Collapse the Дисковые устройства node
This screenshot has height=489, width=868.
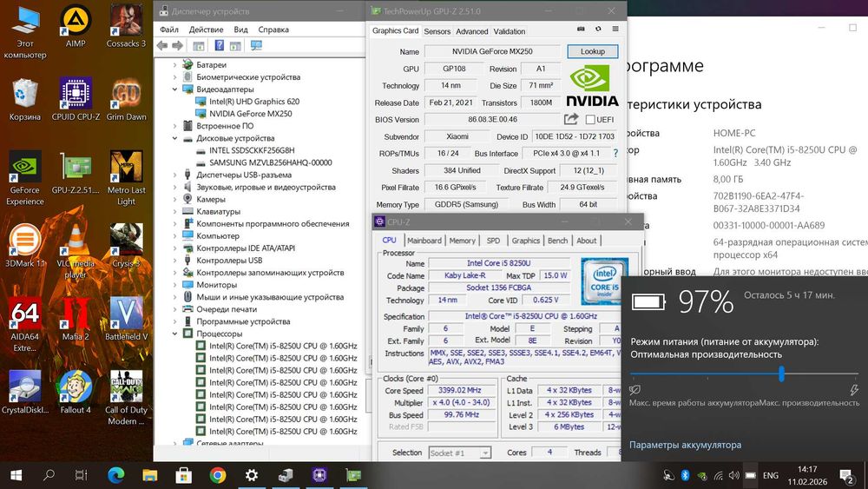click(175, 138)
